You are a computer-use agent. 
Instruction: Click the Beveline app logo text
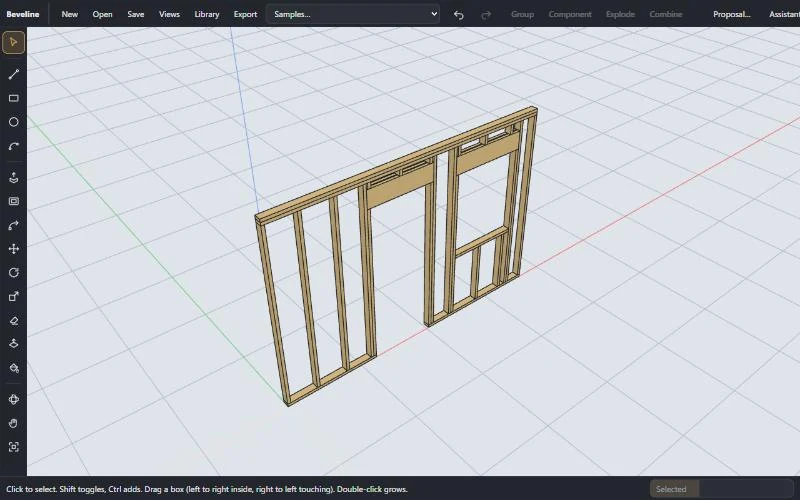coord(22,14)
